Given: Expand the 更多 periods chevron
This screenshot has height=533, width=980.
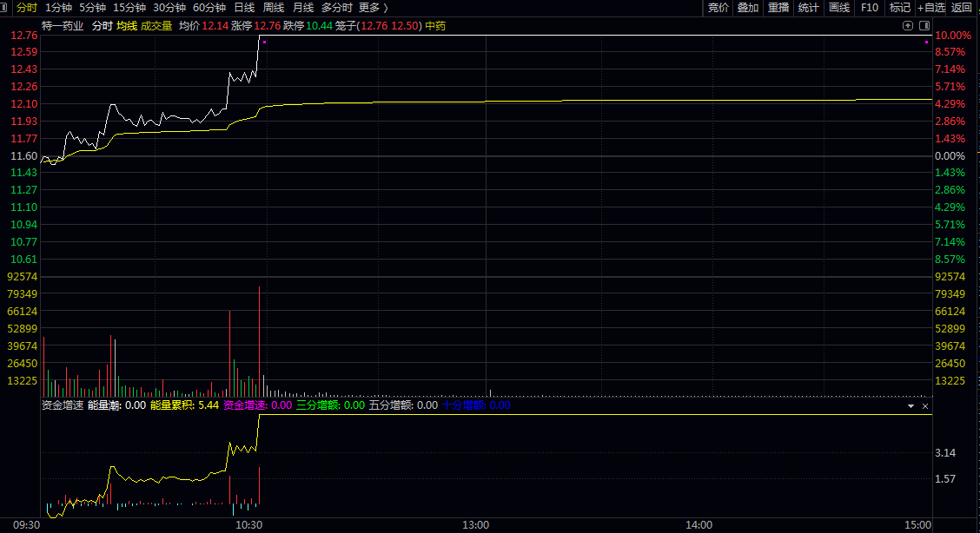Looking at the screenshot, I should 386,8.
